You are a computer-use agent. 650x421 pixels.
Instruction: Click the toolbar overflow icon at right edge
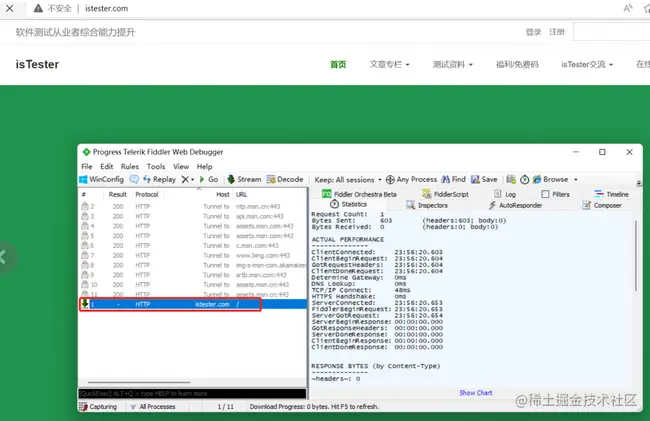click(x=639, y=183)
